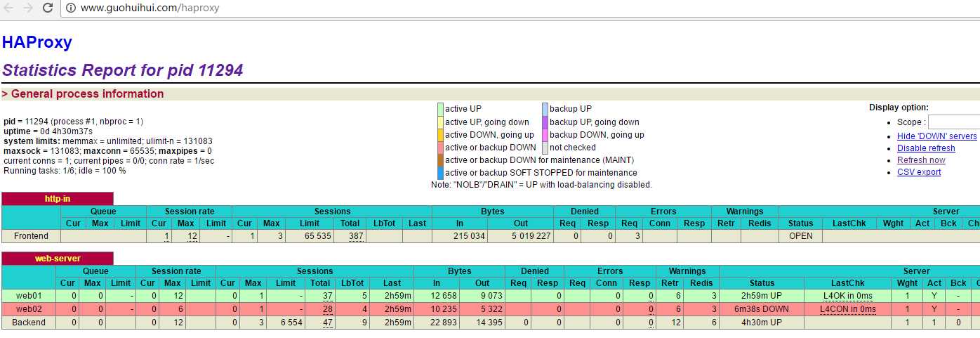Click web01 sessions total 37
This screenshot has width=980, height=338.
coord(327,296)
